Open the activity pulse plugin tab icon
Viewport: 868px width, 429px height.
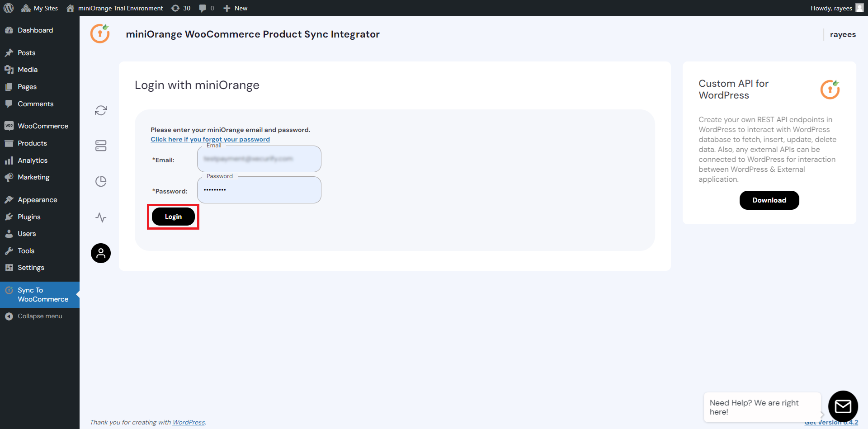point(101,217)
